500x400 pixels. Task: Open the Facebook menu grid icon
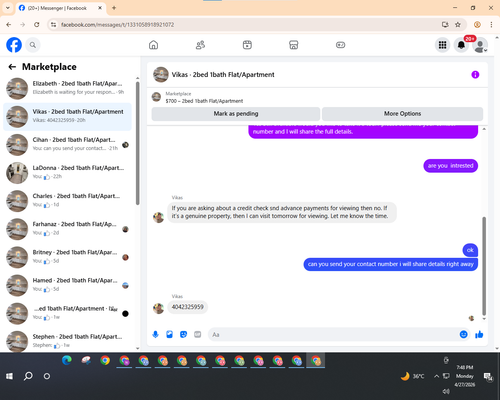click(x=442, y=45)
